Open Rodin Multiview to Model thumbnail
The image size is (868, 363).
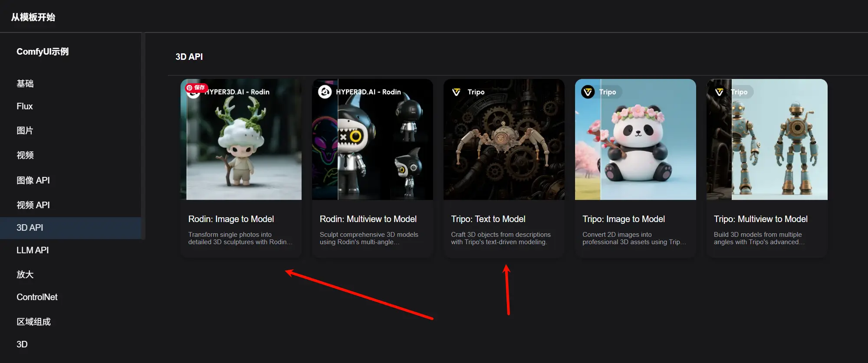[372, 139]
